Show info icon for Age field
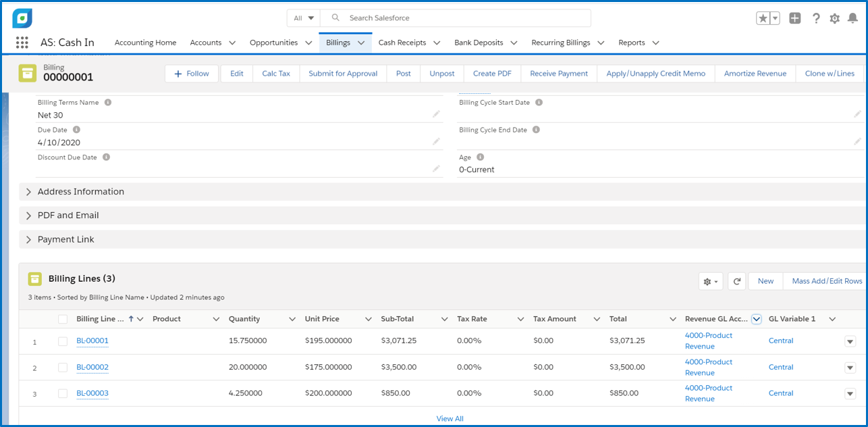 pyautogui.click(x=481, y=157)
